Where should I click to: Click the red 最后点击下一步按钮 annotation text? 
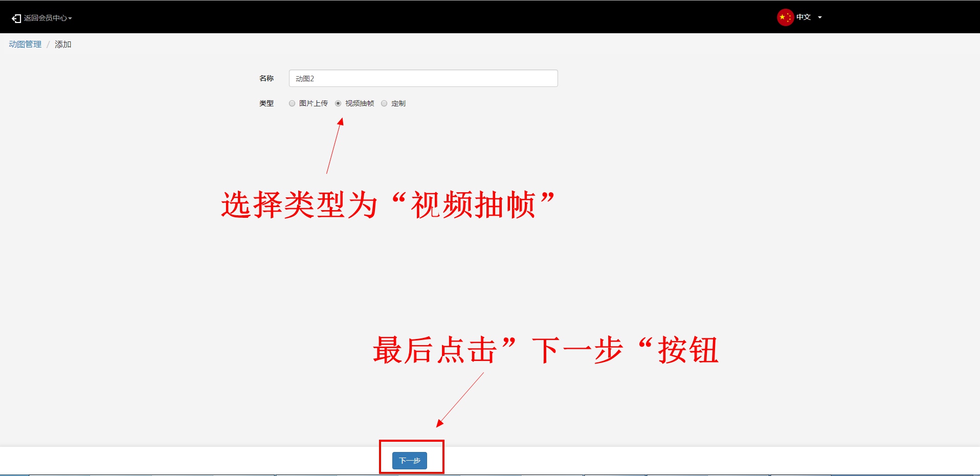click(545, 350)
